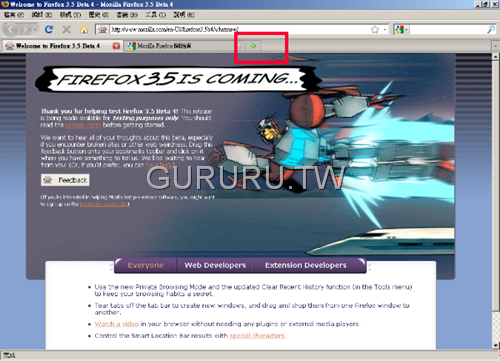This screenshot has height=362, width=500.
Task: Close the Welcome to Firefox 3.5 tab
Action: point(116,46)
